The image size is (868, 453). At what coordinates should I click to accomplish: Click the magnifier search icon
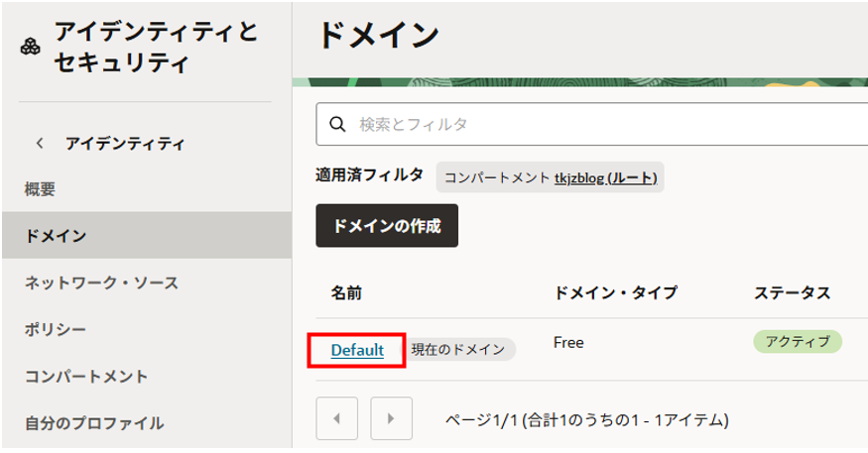(x=338, y=125)
